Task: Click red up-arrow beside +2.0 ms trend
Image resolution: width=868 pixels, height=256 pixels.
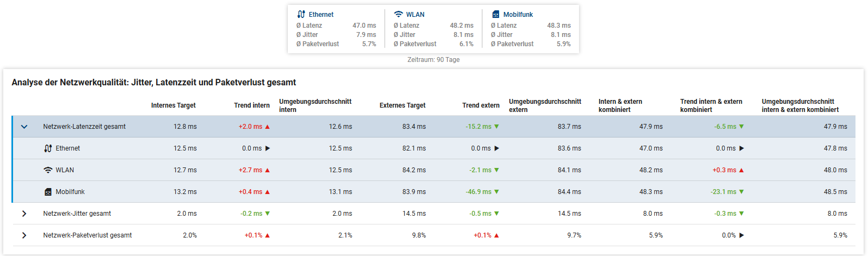Action: [x=267, y=127]
